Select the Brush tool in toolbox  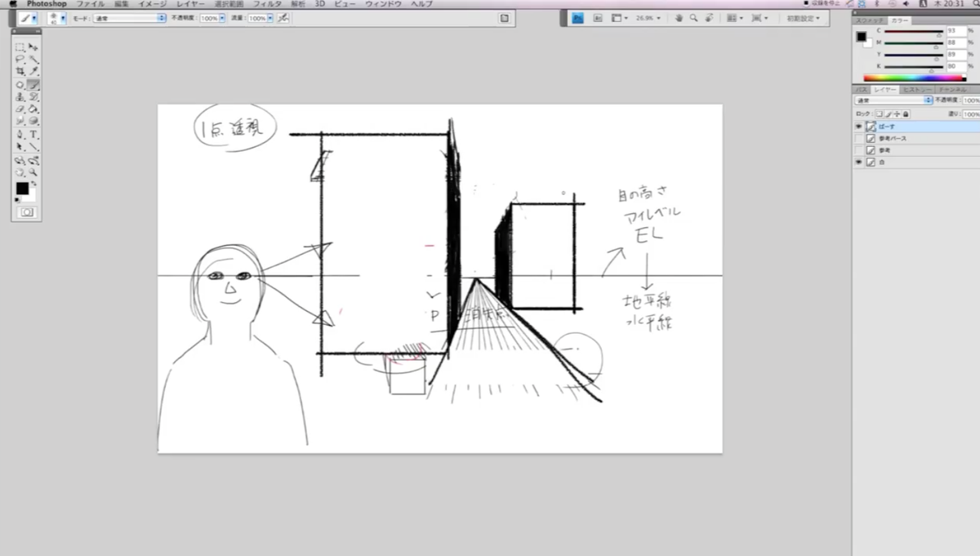[x=33, y=85]
